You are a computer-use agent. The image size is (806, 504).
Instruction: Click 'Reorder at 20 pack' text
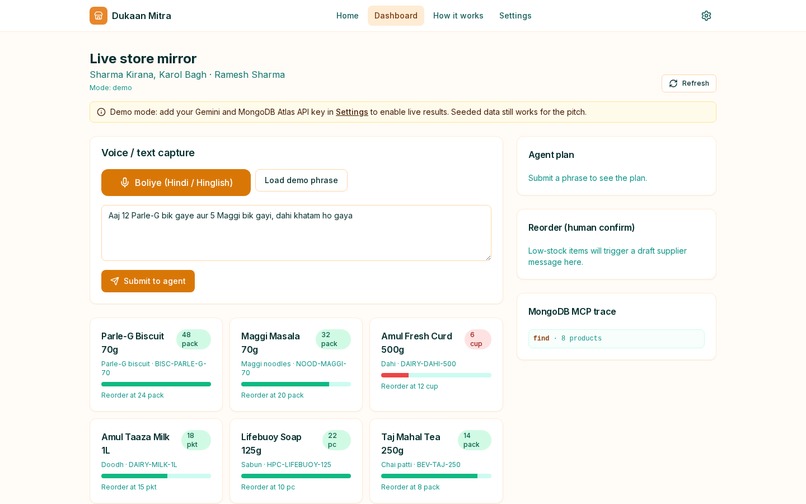click(x=272, y=395)
